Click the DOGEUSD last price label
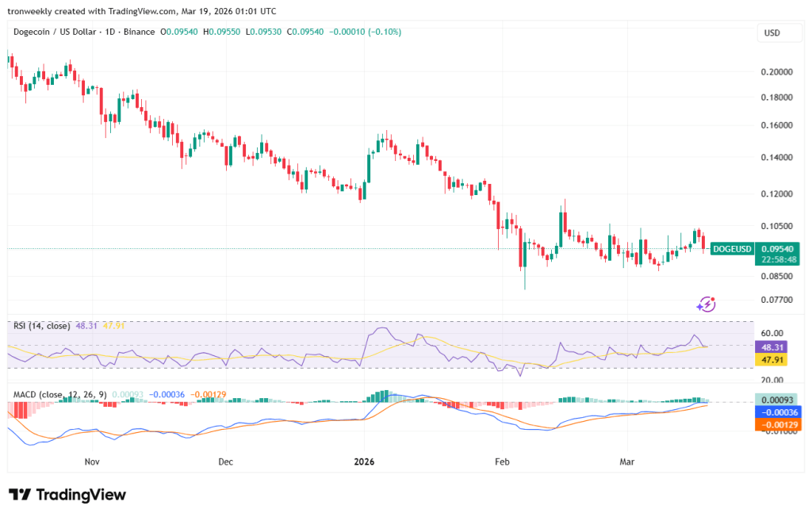 (732, 248)
